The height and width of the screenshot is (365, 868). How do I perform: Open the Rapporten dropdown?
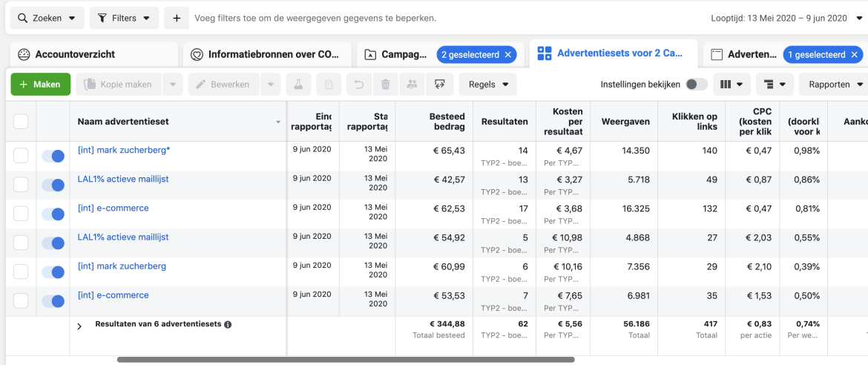tap(835, 84)
